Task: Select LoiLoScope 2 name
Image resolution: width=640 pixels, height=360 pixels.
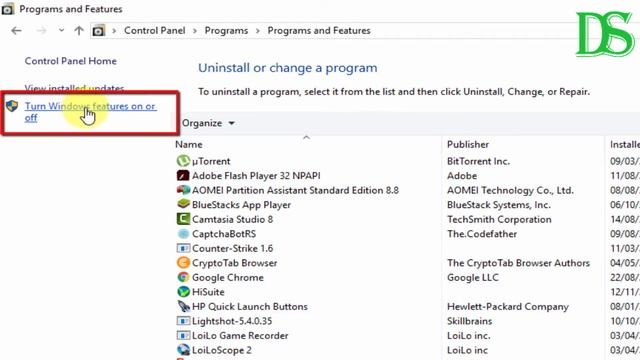Action: point(222,350)
